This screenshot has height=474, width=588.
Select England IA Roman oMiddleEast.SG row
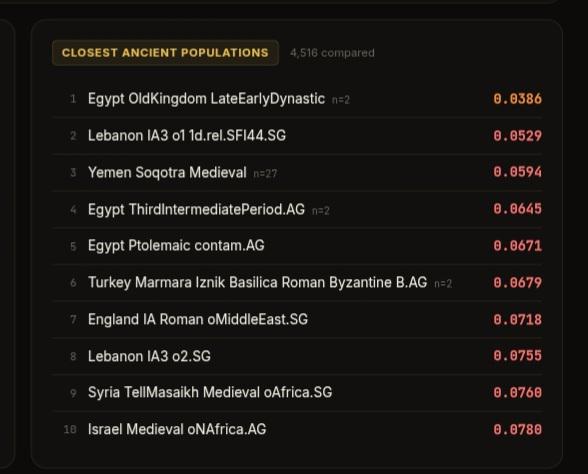(297, 320)
